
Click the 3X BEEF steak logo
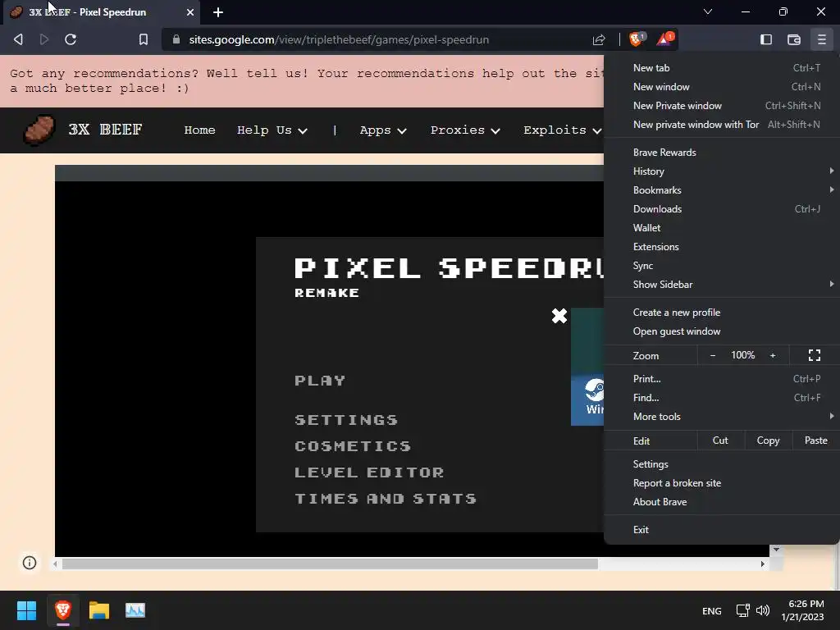[39, 130]
